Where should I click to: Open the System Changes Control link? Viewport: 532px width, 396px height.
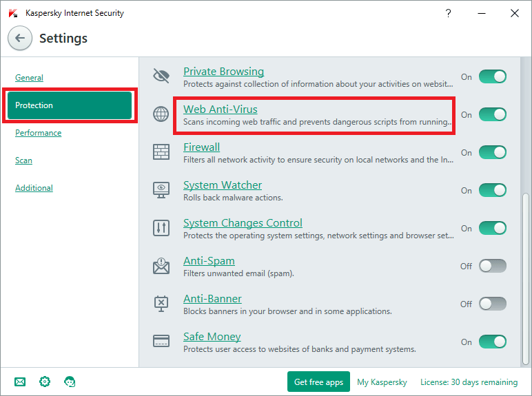(x=243, y=223)
